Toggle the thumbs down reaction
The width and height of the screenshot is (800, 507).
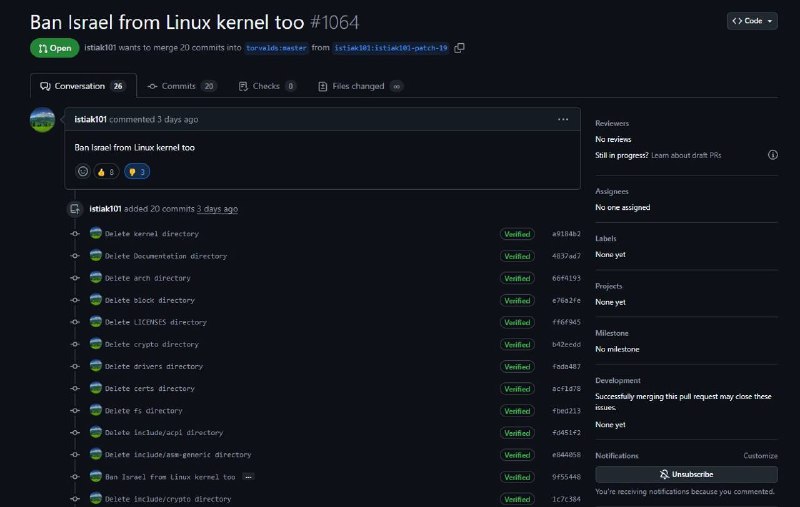click(x=137, y=172)
